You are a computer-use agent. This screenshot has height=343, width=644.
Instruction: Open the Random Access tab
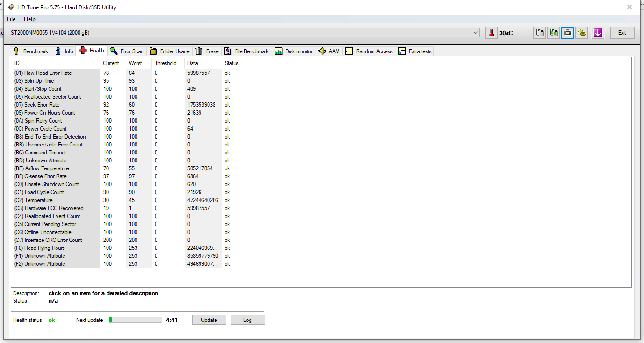(x=369, y=51)
